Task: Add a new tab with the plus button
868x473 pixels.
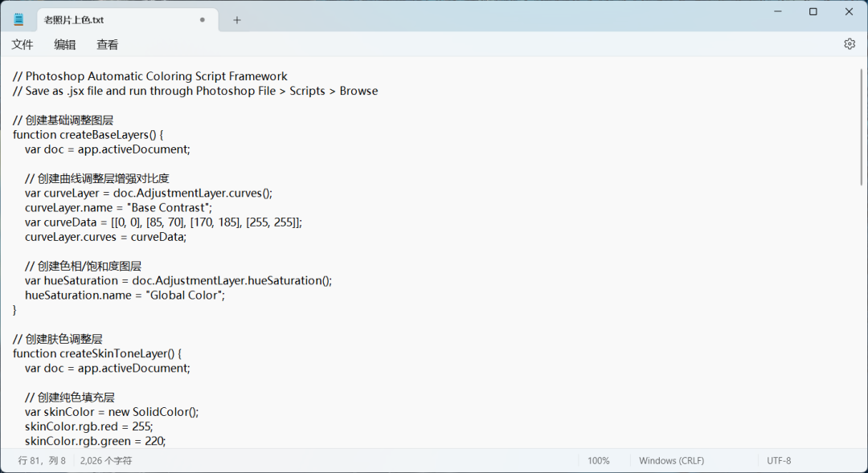Action: (237, 20)
